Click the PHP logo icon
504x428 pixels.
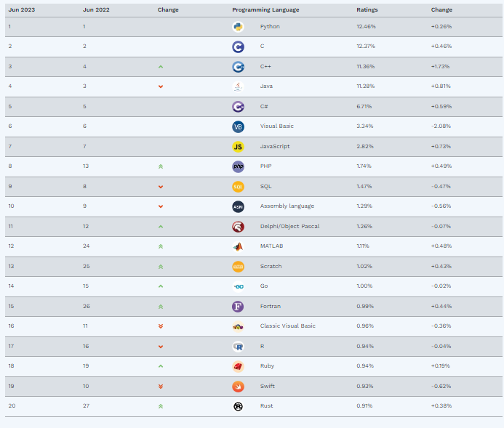(238, 166)
